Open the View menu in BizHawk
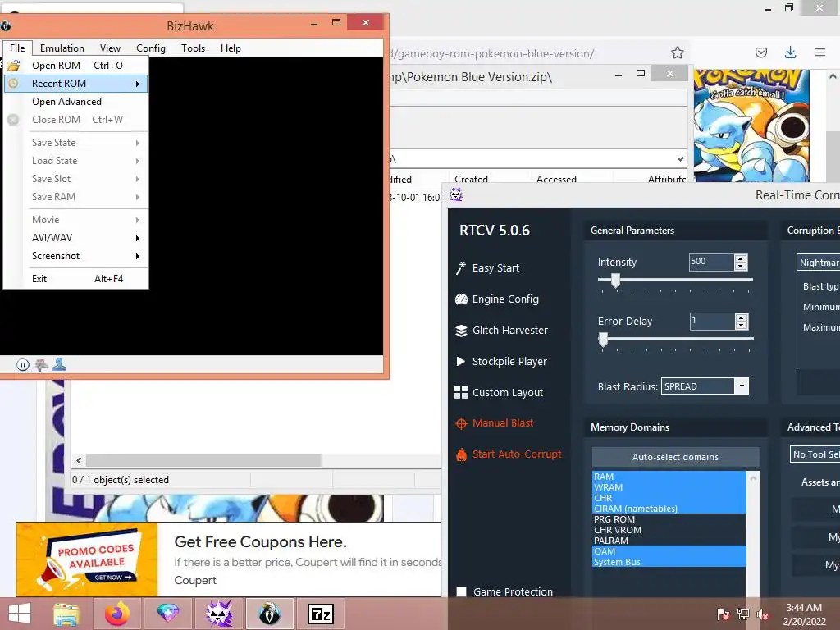Screen dimensions: 840x630 pyautogui.click(x=111, y=48)
